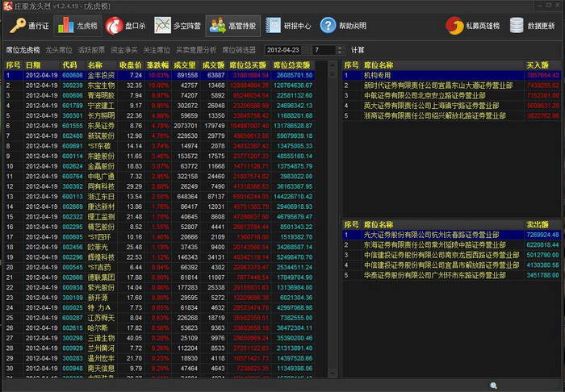Select the 康达新材 row
Viewport: 565px width, 392px height.
[x=159, y=206]
